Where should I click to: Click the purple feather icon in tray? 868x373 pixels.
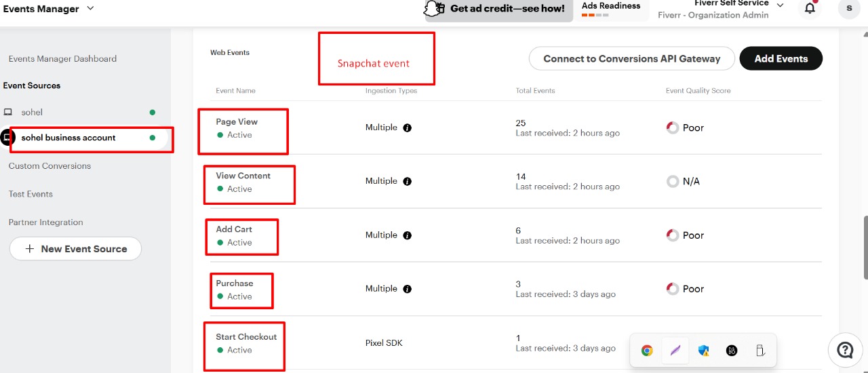click(675, 351)
